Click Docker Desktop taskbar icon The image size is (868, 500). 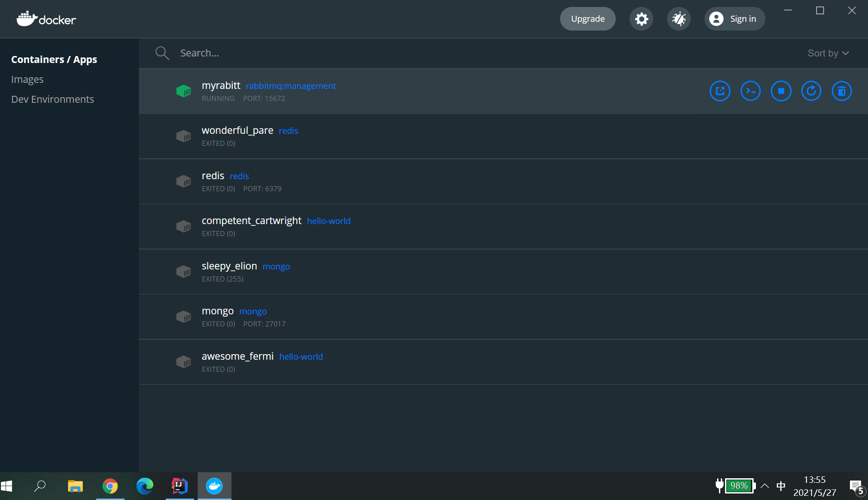[214, 486]
